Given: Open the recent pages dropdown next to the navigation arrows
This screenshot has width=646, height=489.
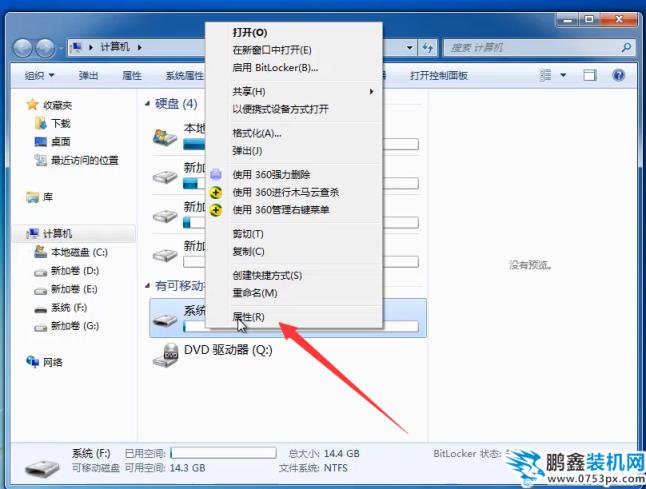Looking at the screenshot, I should (61, 49).
